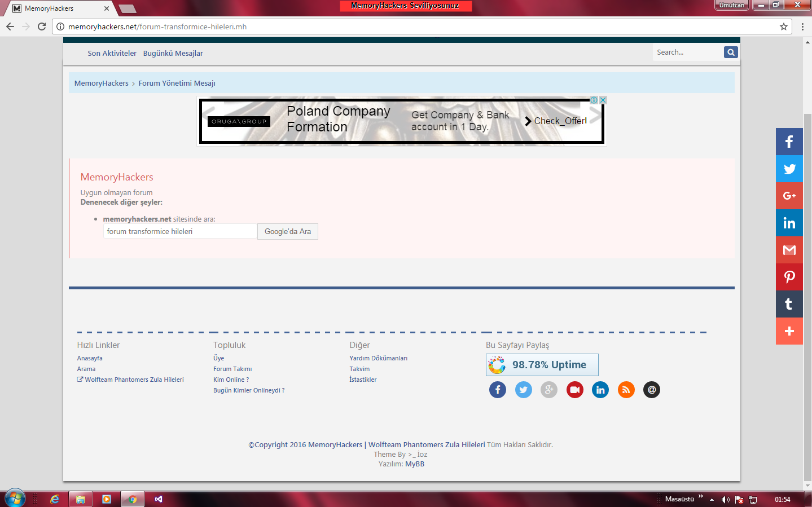This screenshot has height=507, width=812.
Task: Open Arama footer link
Action: 86,369
